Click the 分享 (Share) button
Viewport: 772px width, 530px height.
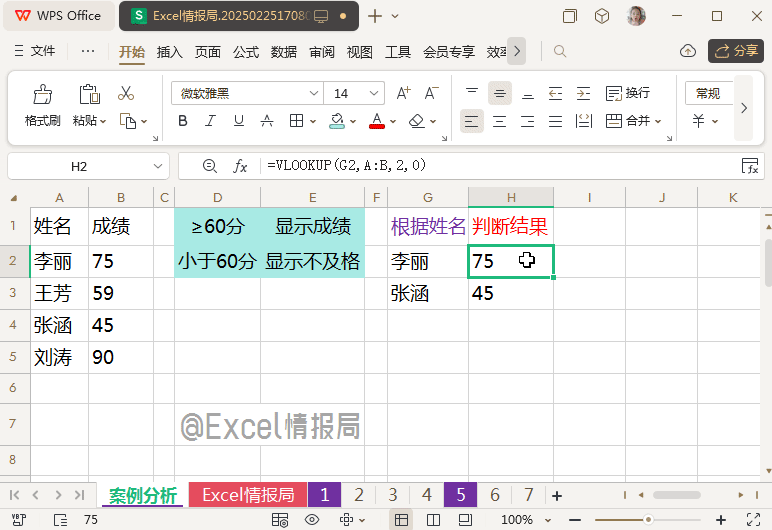coord(736,51)
